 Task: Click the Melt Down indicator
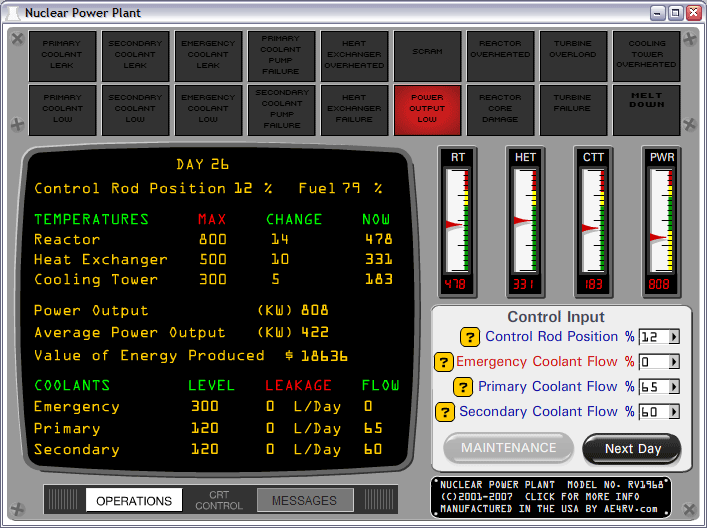647,110
